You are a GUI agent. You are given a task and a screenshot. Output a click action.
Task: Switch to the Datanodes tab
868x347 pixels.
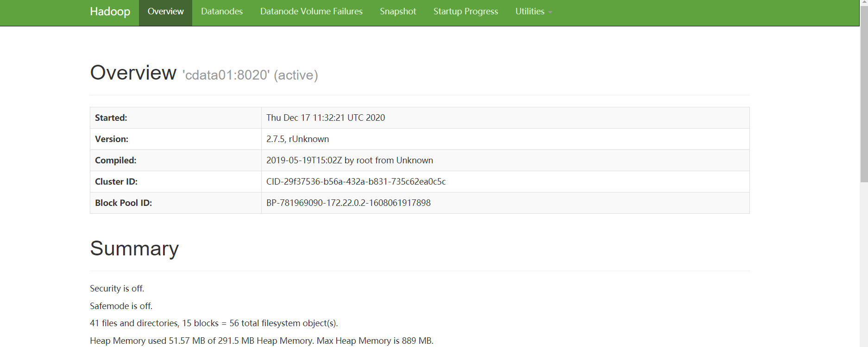point(222,12)
